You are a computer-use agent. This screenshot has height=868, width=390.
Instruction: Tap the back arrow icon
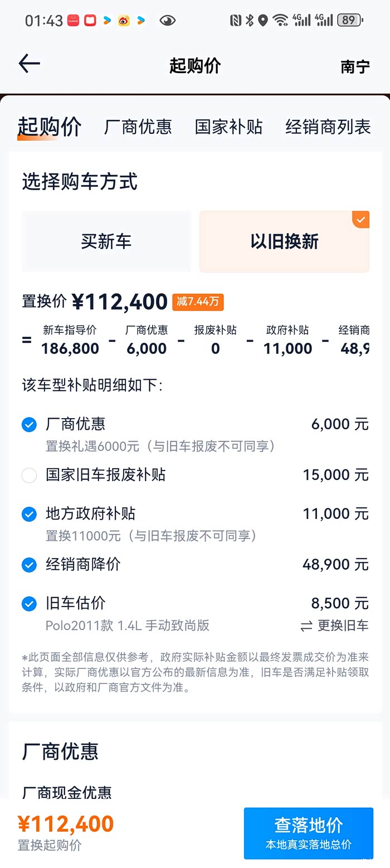[29, 64]
